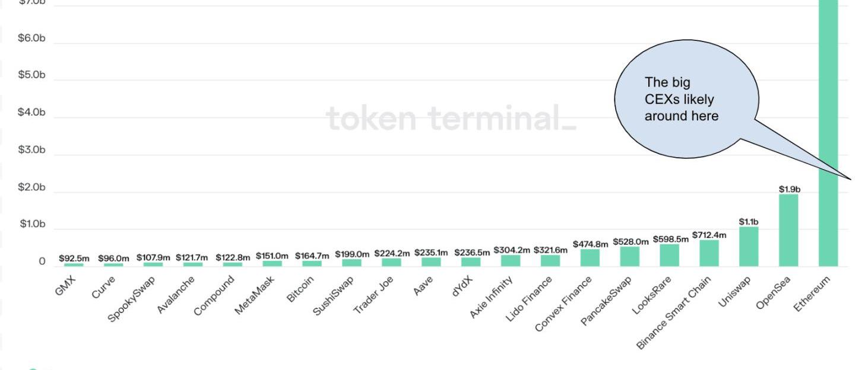Select the Trader Joe bar
868x370 pixels.
391,262
